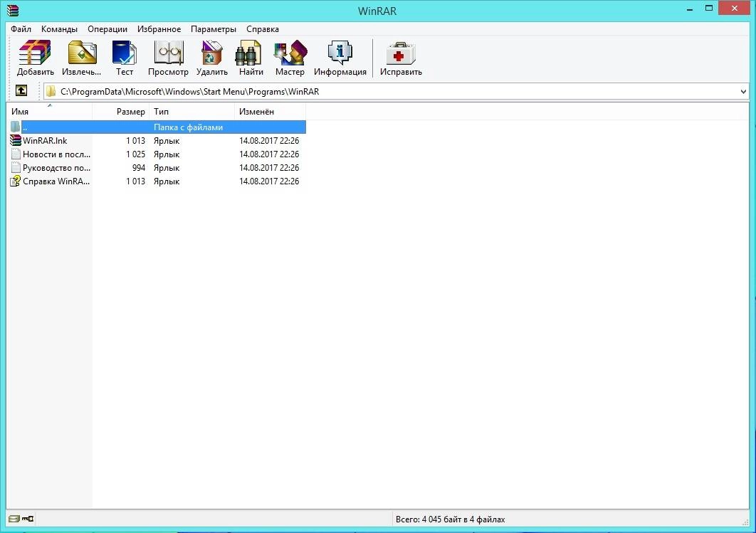Image resolution: width=756 pixels, height=533 pixels.
Task: Click the Руководство по... document icon
Action: click(x=16, y=168)
